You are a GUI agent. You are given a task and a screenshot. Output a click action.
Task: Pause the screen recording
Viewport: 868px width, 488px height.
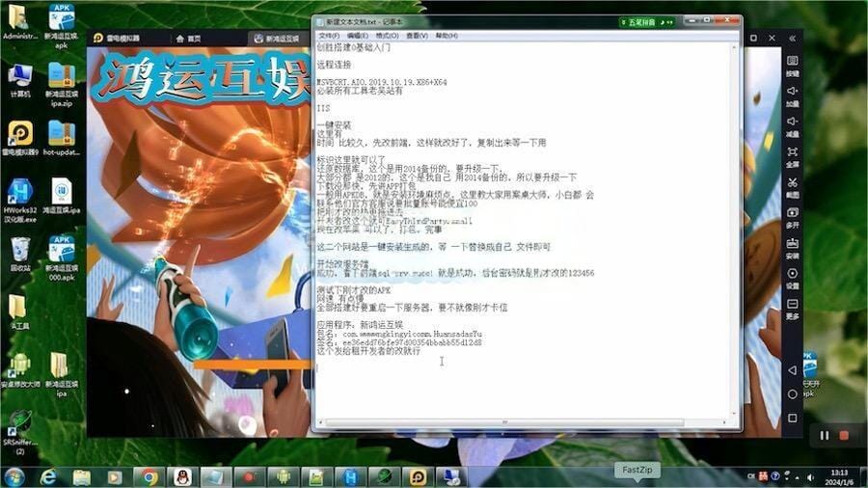[825, 435]
